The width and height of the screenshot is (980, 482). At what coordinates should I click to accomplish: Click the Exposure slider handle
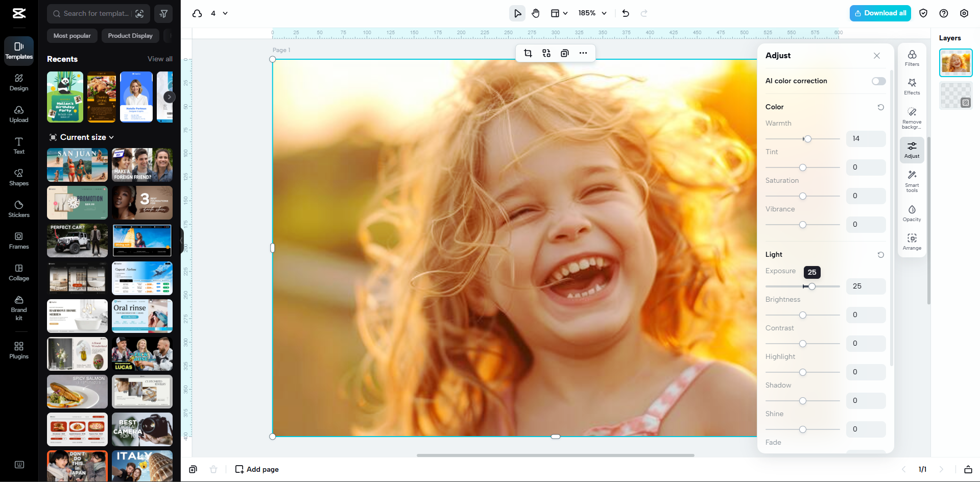point(811,286)
